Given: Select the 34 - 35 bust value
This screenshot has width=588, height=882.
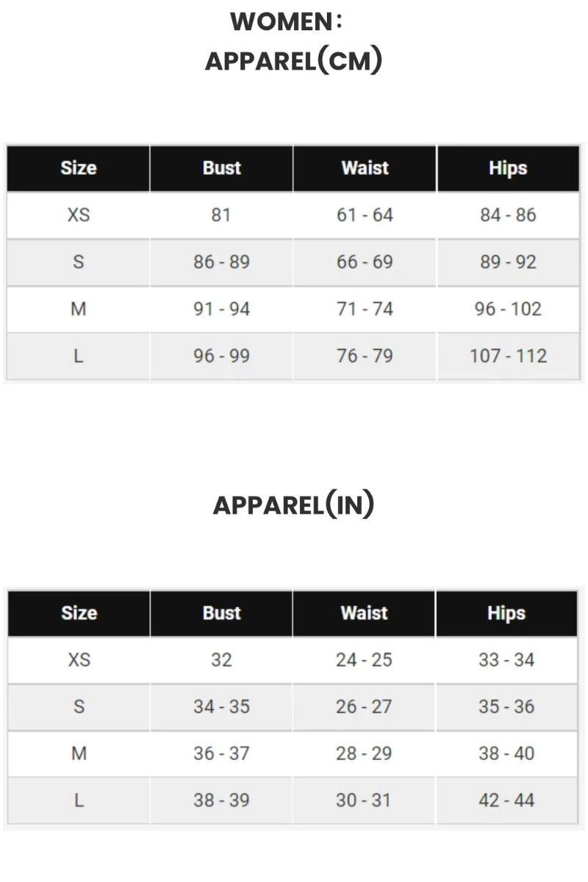Looking at the screenshot, I should [x=221, y=707].
